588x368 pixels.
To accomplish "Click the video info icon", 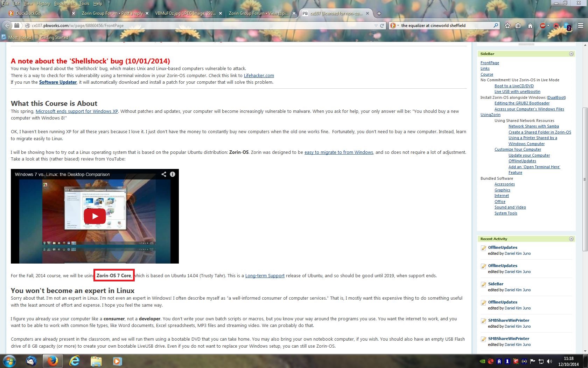I will click(x=173, y=174).
